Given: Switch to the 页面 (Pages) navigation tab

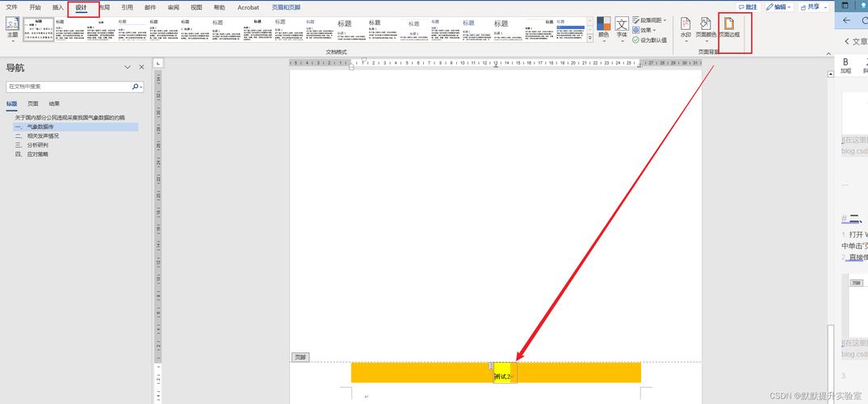Looking at the screenshot, I should click(x=33, y=103).
